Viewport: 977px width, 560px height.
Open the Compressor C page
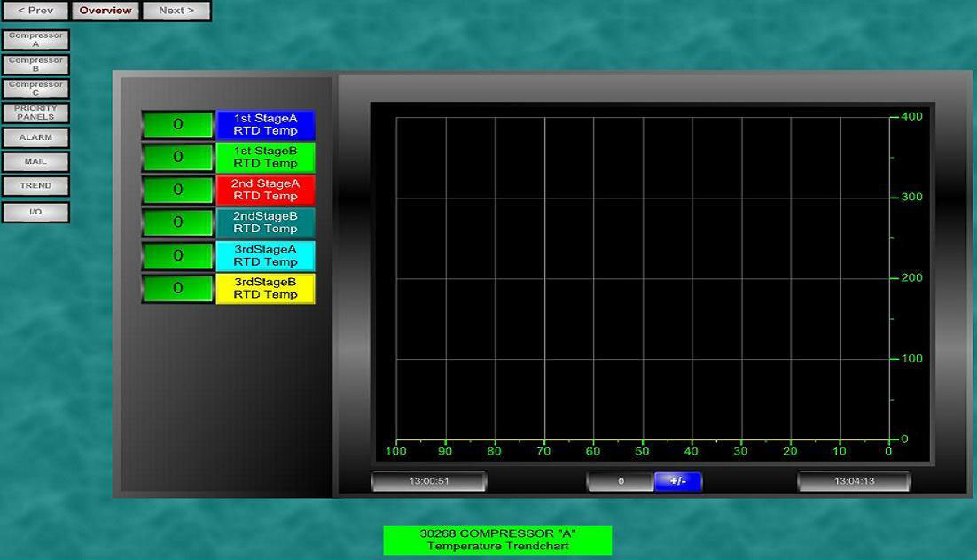coord(35,88)
